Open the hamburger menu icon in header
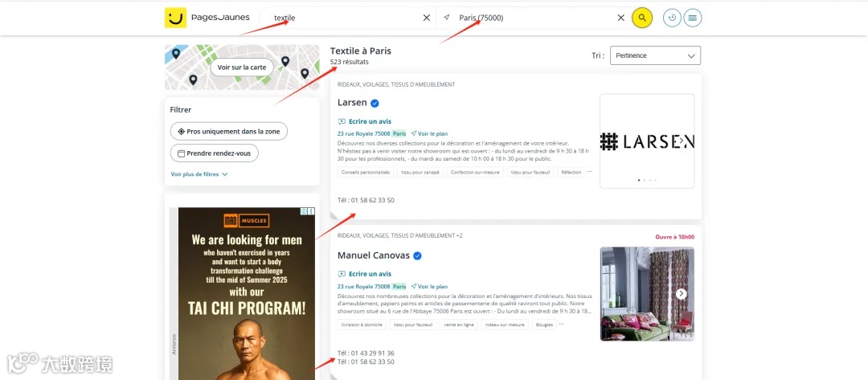Image resolution: width=868 pixels, height=380 pixels. coord(693,18)
